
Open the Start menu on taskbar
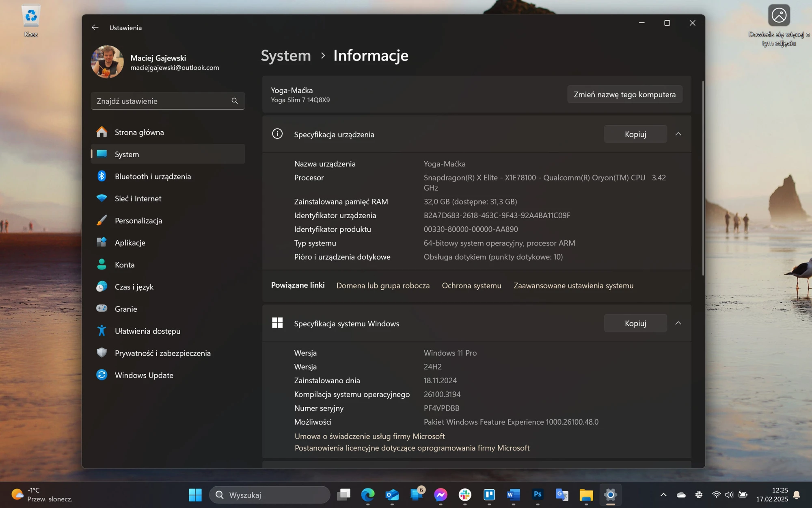coord(195,495)
